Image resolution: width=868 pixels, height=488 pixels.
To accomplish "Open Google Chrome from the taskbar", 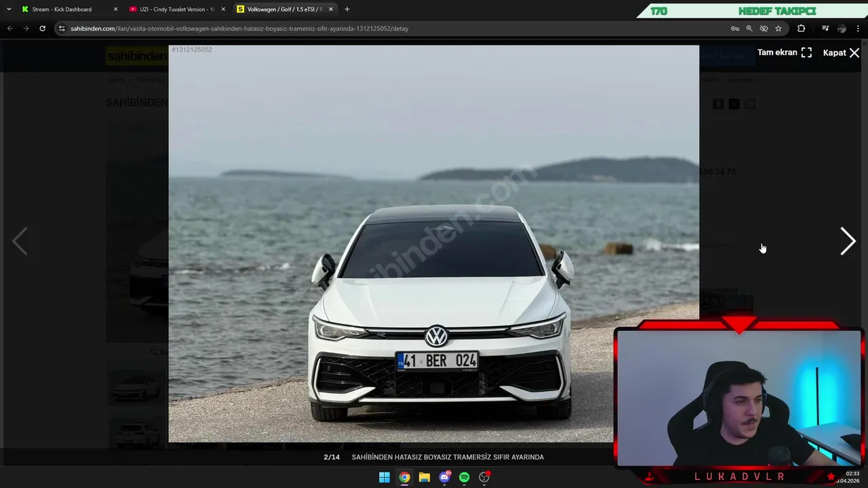I will point(404,477).
